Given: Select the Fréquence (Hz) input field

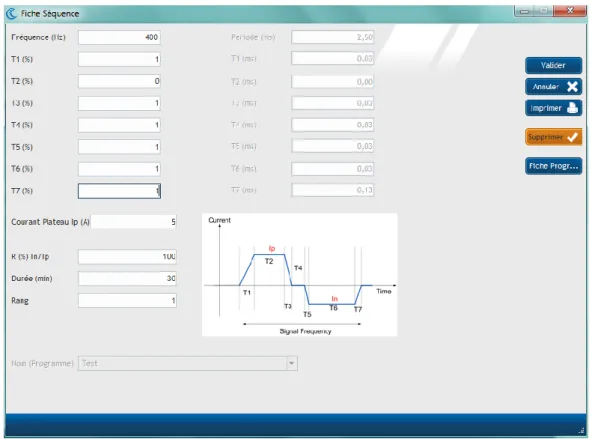Looking at the screenshot, I should point(119,37).
